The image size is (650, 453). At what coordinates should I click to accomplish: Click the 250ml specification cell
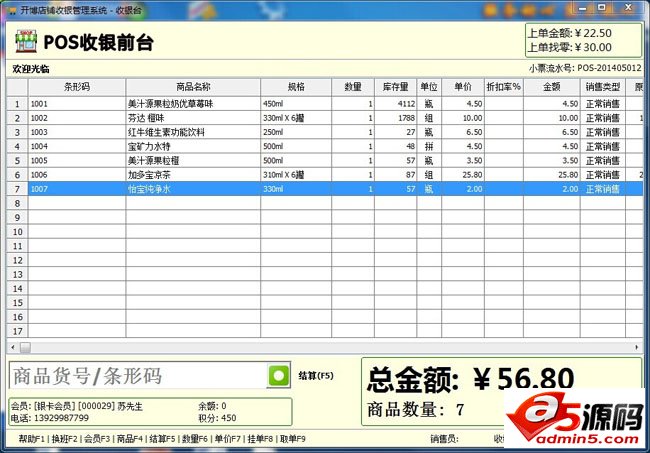[x=296, y=132]
